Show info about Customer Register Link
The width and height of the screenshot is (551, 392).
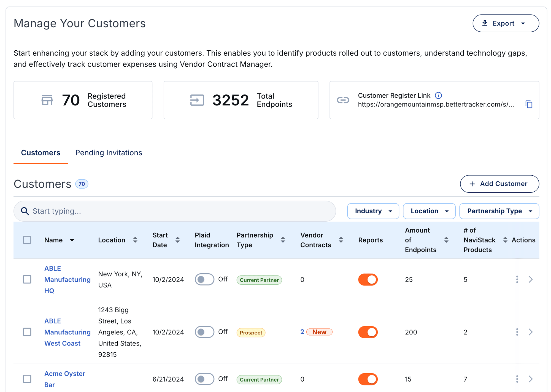point(438,96)
